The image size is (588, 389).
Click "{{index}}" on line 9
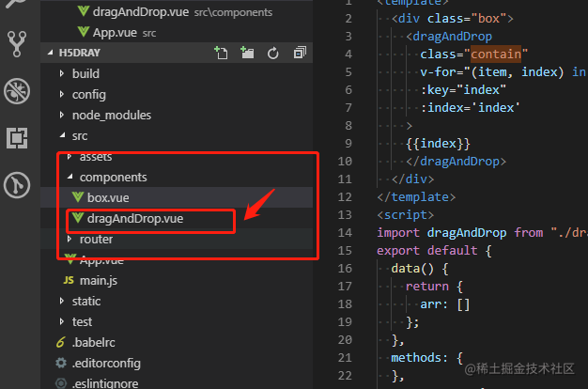point(438,144)
